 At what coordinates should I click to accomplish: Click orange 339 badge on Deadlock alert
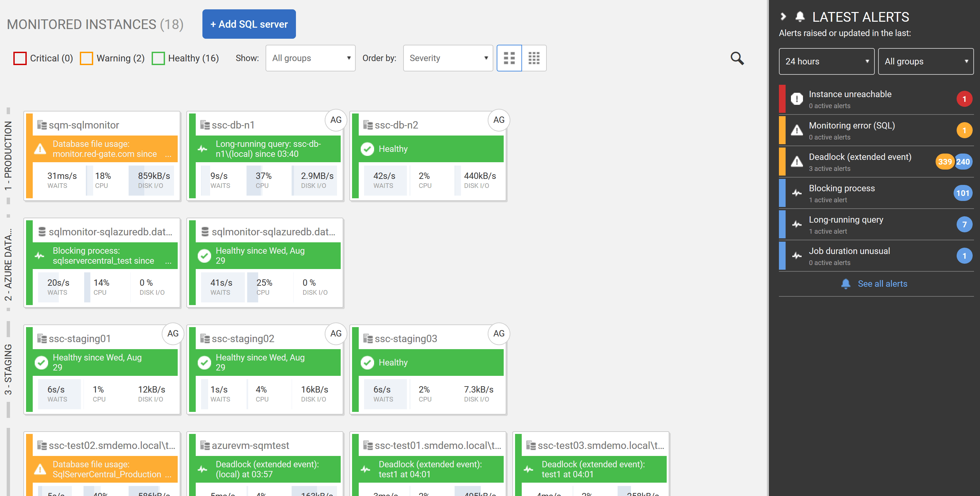point(944,162)
